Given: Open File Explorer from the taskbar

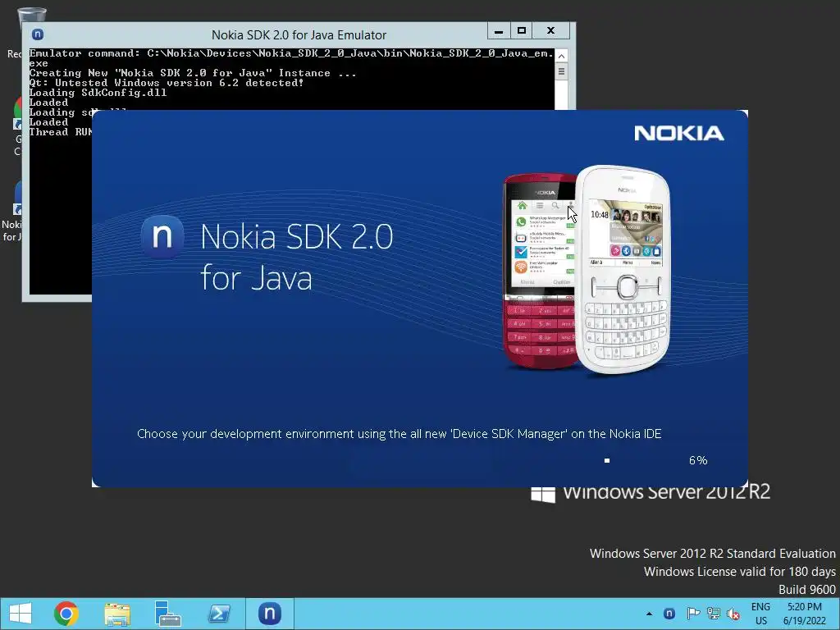Looking at the screenshot, I should pyautogui.click(x=117, y=614).
